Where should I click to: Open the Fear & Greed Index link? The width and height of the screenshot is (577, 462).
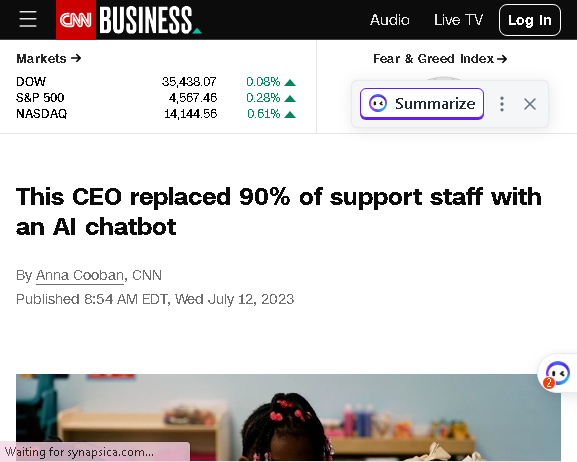pyautogui.click(x=440, y=59)
